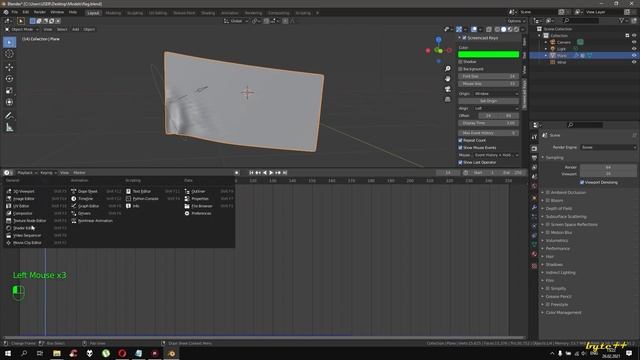Select the Annotate tool

pos(9,116)
